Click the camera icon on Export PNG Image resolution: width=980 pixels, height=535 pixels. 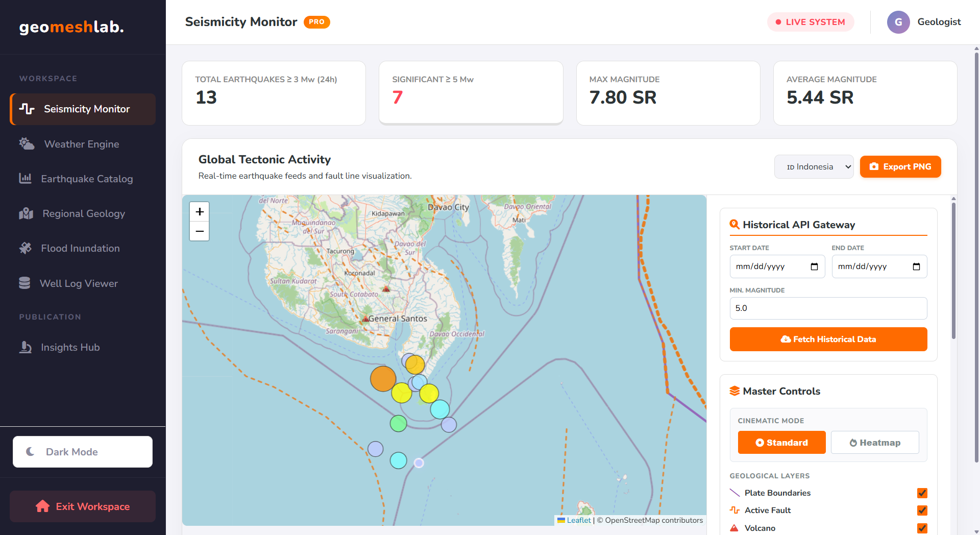874,166
